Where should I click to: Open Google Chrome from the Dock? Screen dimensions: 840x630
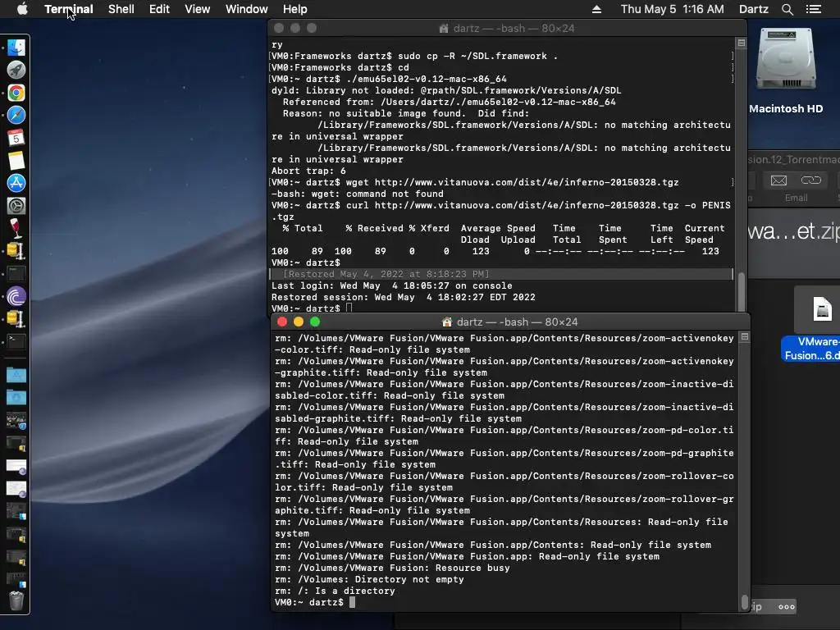pos(16,93)
